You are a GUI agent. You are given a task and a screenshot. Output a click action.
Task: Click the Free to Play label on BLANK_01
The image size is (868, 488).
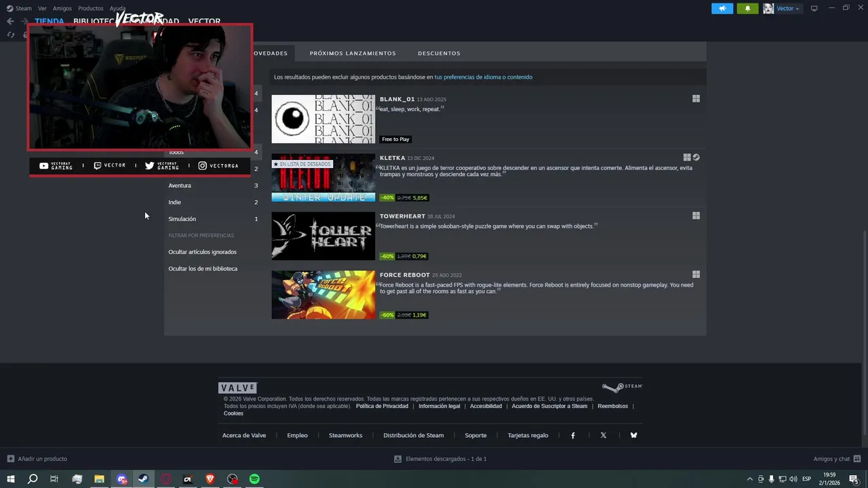pos(395,139)
